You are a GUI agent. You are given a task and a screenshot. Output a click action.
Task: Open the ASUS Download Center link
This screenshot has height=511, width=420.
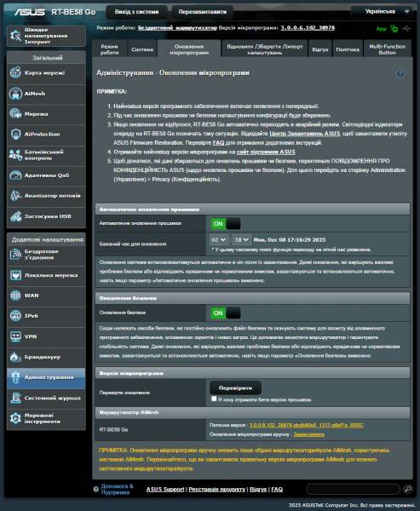coord(305,134)
